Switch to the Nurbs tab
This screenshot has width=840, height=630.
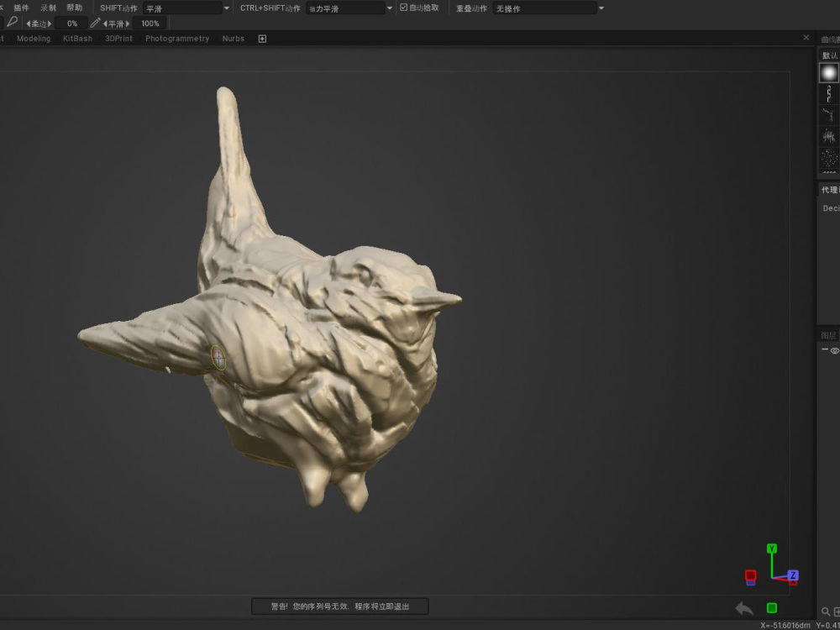click(233, 39)
